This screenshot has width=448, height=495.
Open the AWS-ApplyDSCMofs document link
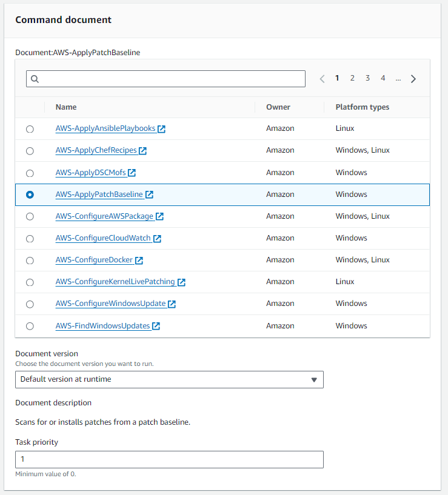91,173
